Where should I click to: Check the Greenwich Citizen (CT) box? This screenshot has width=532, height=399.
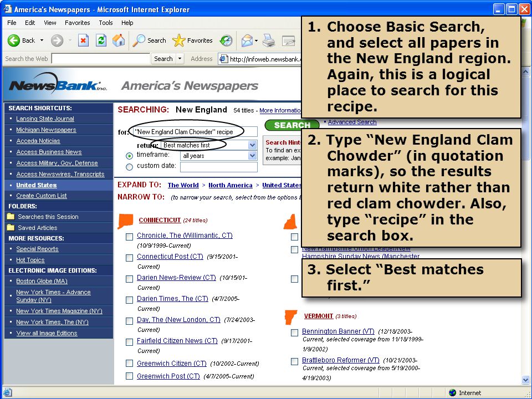(x=129, y=364)
